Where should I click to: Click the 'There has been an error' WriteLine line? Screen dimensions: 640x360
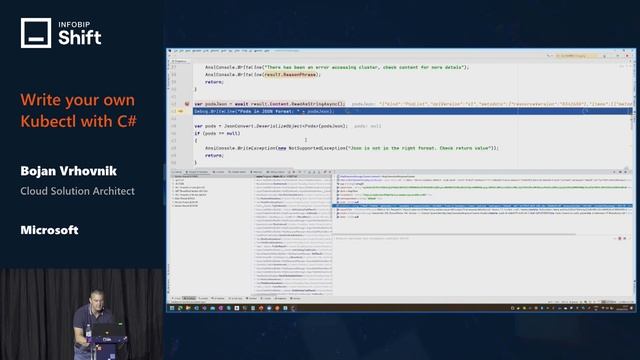(x=337, y=67)
